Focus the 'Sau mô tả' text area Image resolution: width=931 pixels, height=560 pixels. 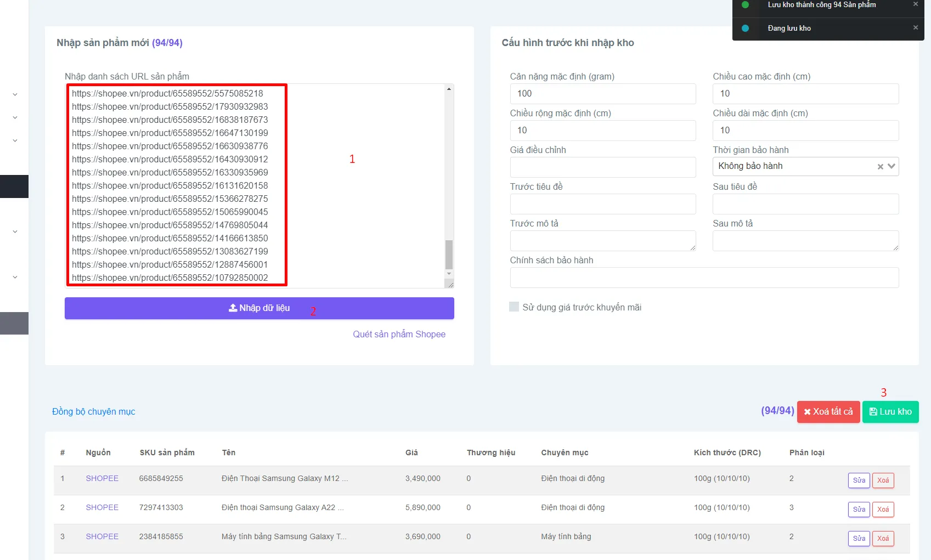(x=805, y=241)
